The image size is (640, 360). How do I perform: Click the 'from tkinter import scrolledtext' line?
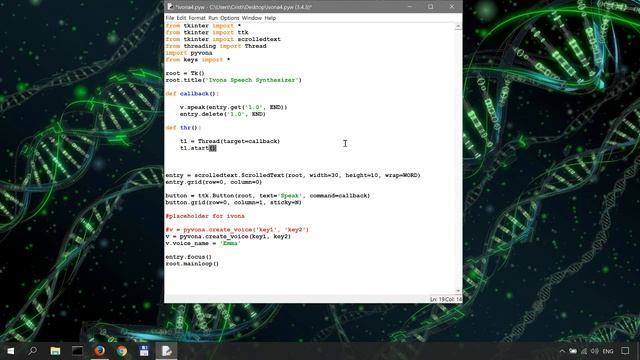(x=223, y=39)
